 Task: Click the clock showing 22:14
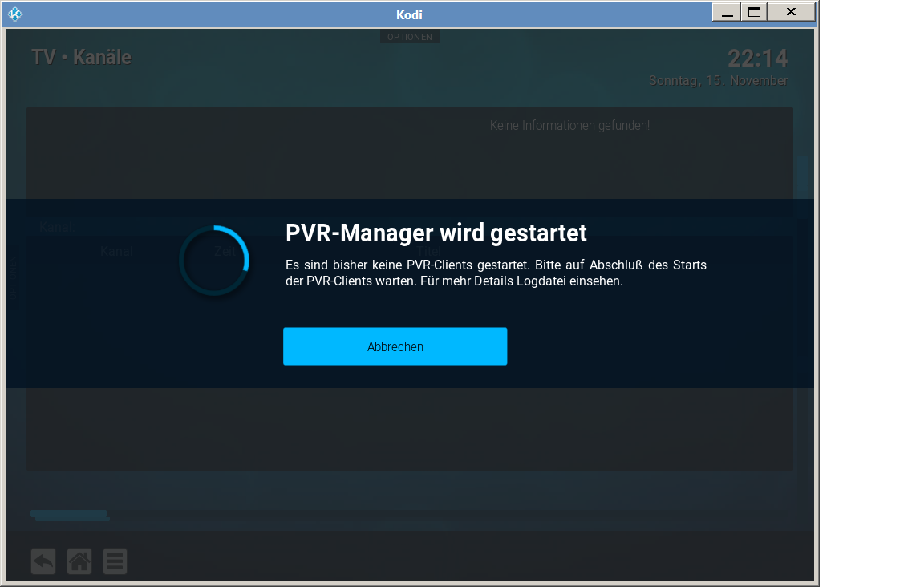757,59
